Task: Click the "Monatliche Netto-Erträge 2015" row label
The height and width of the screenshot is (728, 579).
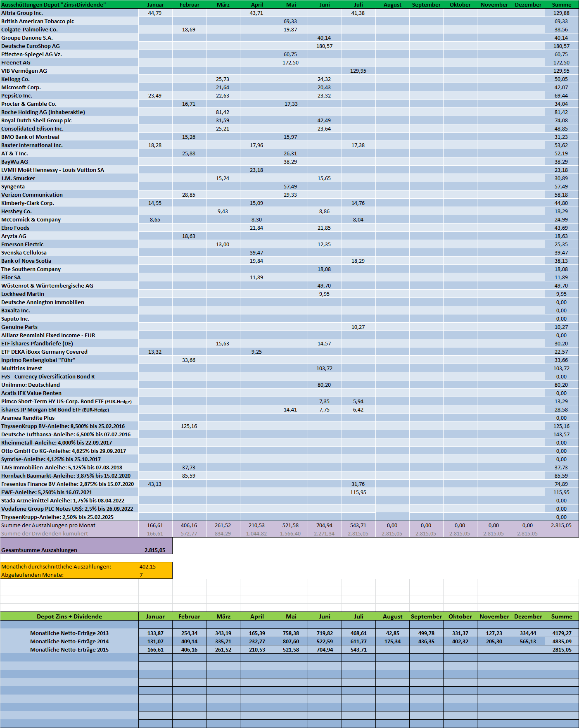Action: click(x=69, y=649)
